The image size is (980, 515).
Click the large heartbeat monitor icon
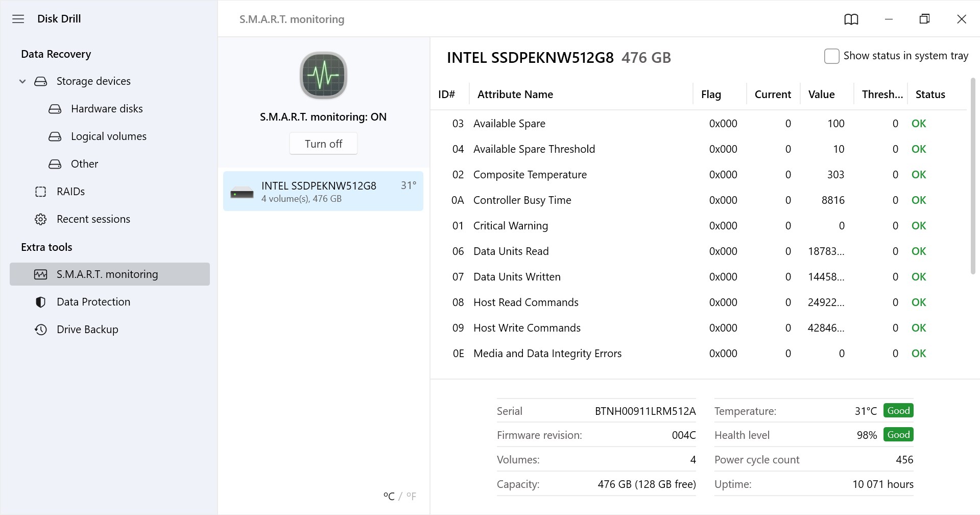tap(323, 76)
